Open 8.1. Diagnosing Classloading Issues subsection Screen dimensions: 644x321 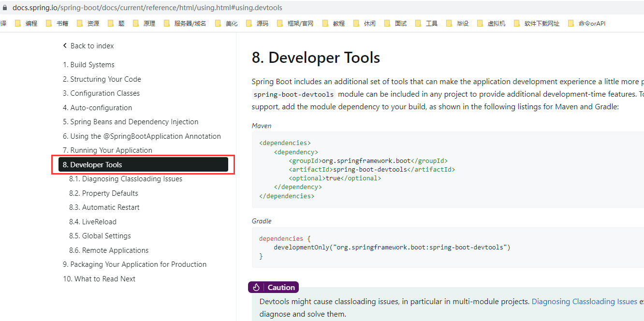tap(126, 179)
